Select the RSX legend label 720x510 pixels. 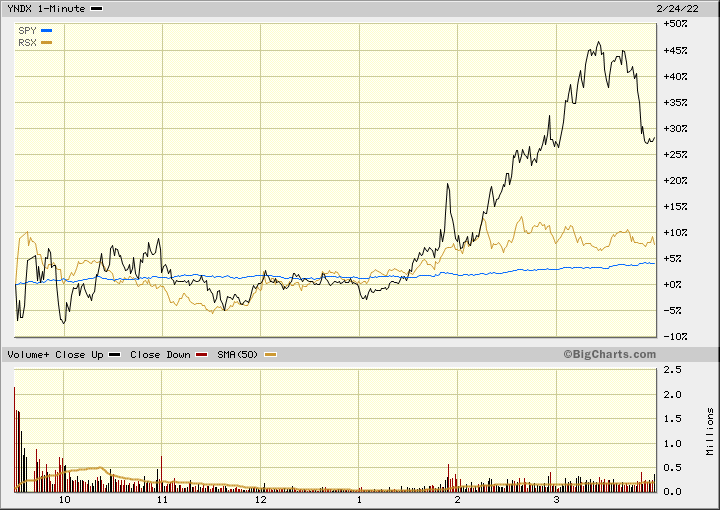[x=27, y=42]
